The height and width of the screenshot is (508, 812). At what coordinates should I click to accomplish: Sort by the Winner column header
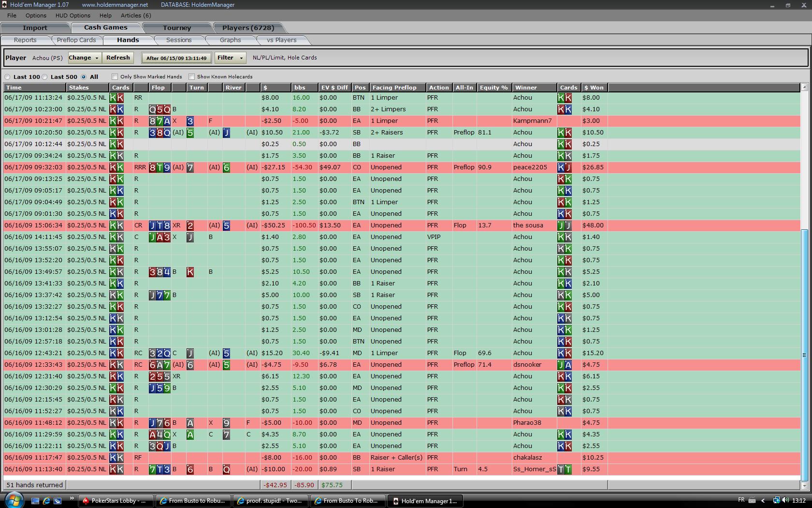pos(534,88)
